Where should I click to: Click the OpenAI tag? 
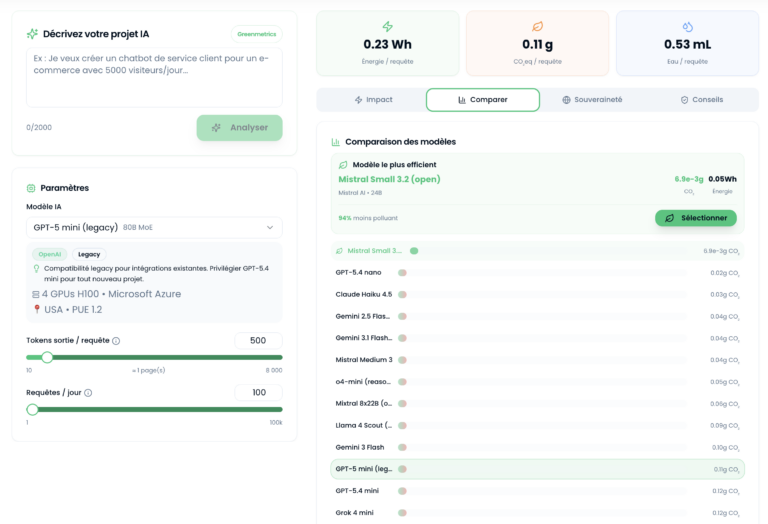50,255
